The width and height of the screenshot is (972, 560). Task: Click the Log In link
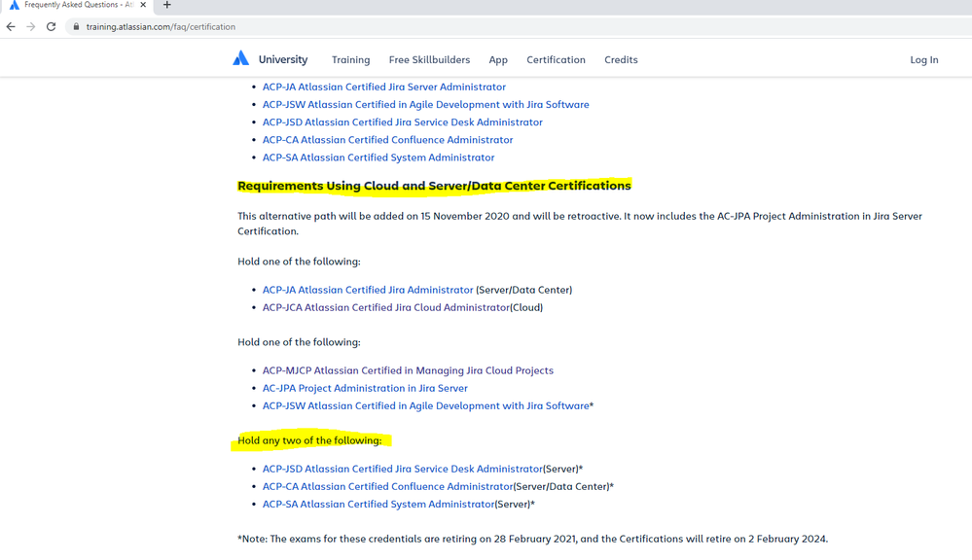(923, 59)
